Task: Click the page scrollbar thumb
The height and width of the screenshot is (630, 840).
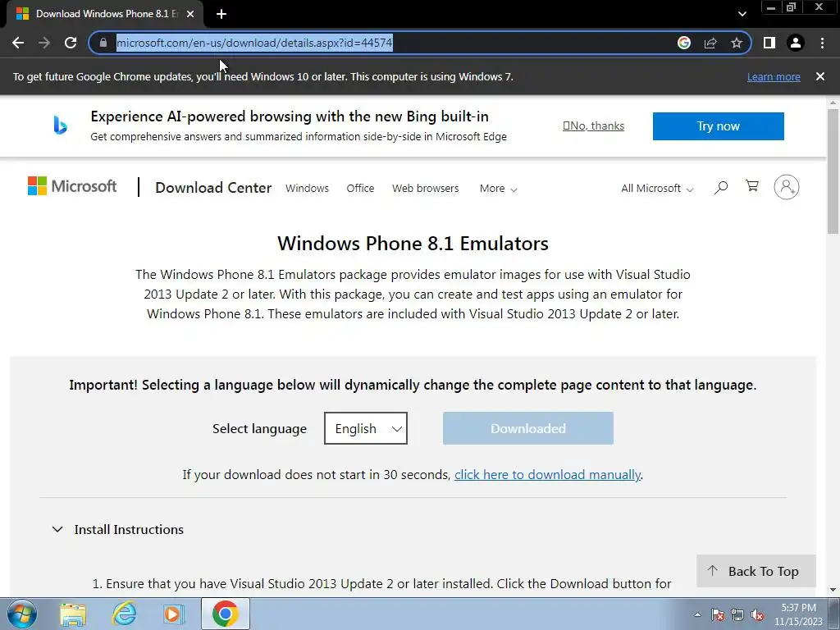Action: point(833,171)
